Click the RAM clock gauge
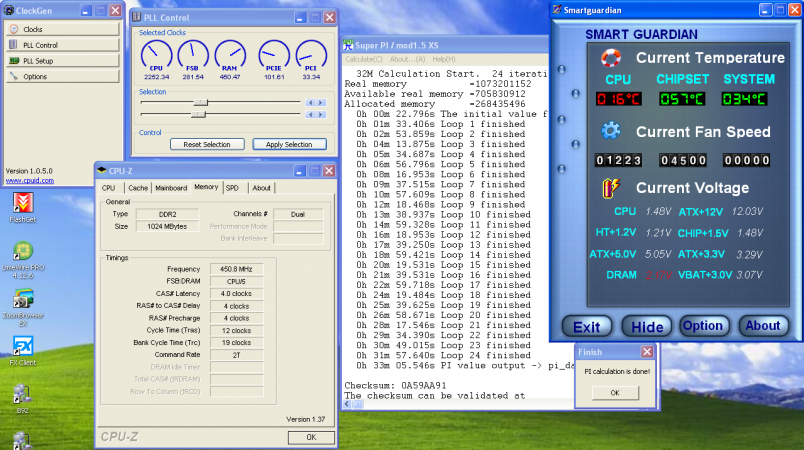 pos(230,56)
